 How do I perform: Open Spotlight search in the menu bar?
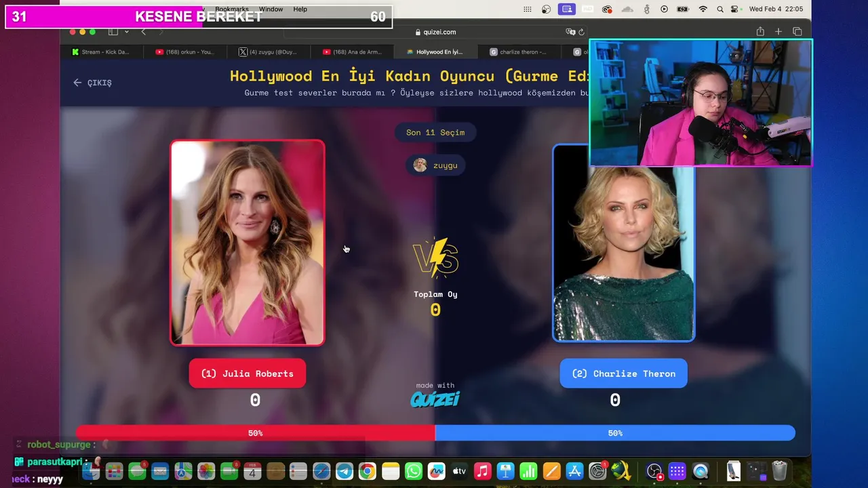point(719,9)
